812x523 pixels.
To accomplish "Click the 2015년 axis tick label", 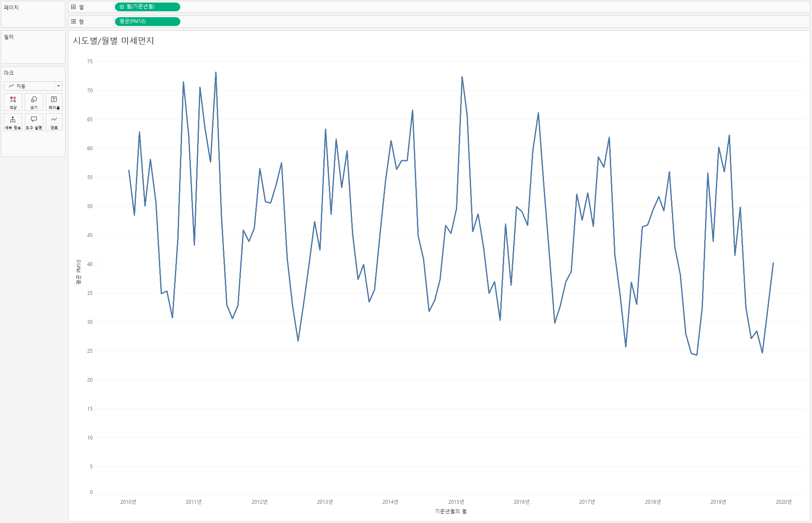I will pos(456,502).
